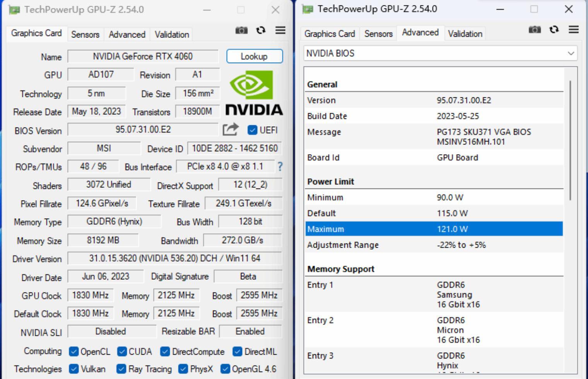The height and width of the screenshot is (379, 588).
Task: Select the Maximum power limit row
Action: 434,229
